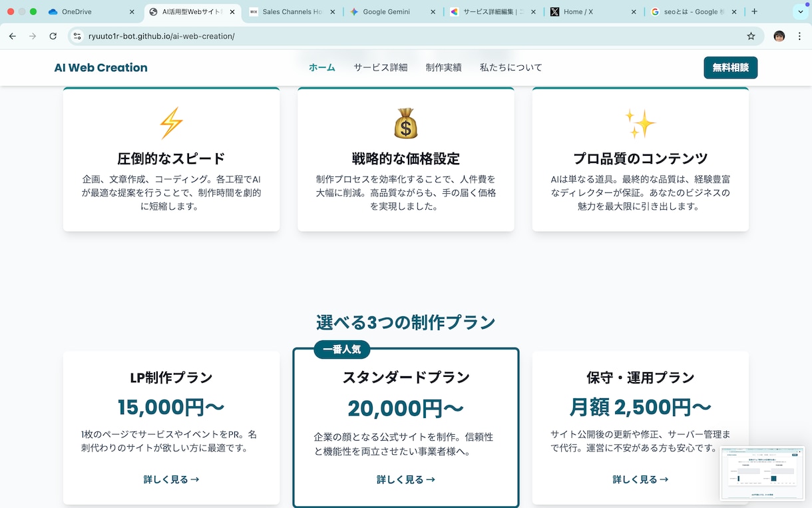View site information icon in address bar
Image resolution: width=812 pixels, height=508 pixels.
pos(77,36)
